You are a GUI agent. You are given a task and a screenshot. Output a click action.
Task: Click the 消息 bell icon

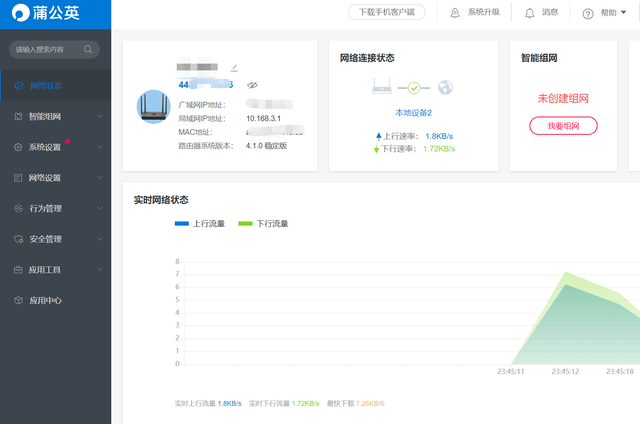pos(529,13)
